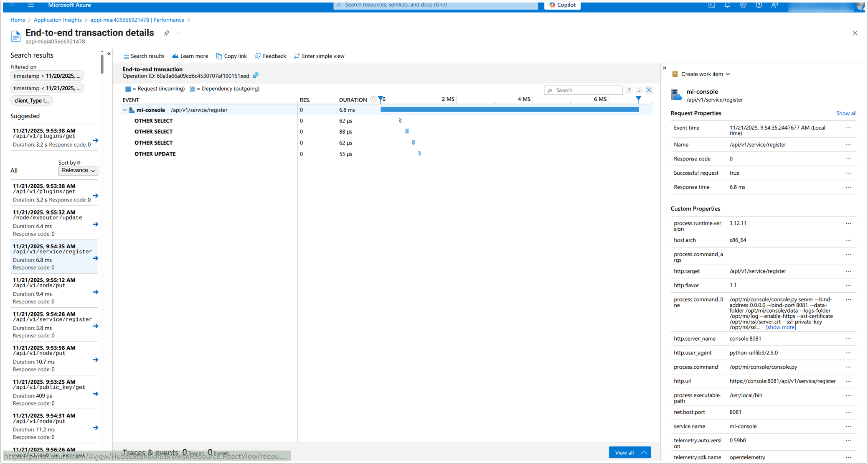Open the Azure portal hamburger menu
The image size is (868, 464).
click(31, 5)
